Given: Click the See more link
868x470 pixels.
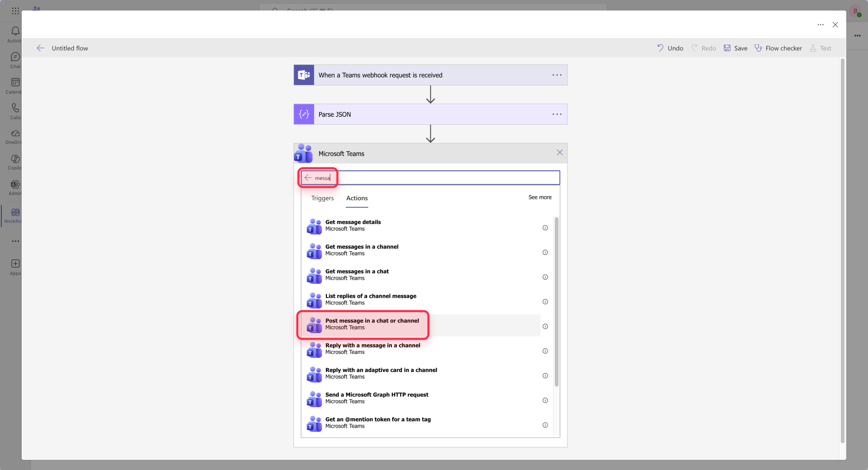Looking at the screenshot, I should click(540, 197).
